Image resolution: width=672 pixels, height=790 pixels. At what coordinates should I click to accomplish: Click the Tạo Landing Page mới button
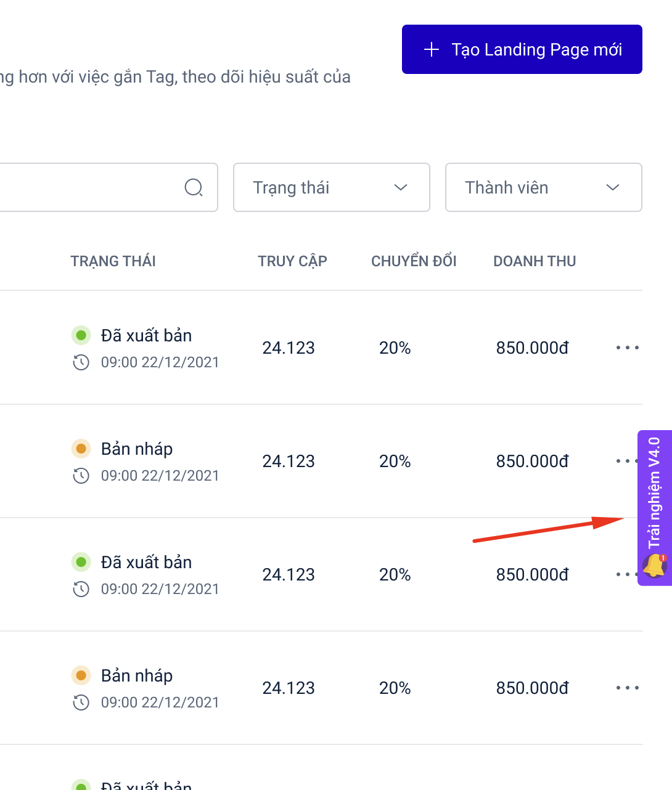click(x=522, y=49)
